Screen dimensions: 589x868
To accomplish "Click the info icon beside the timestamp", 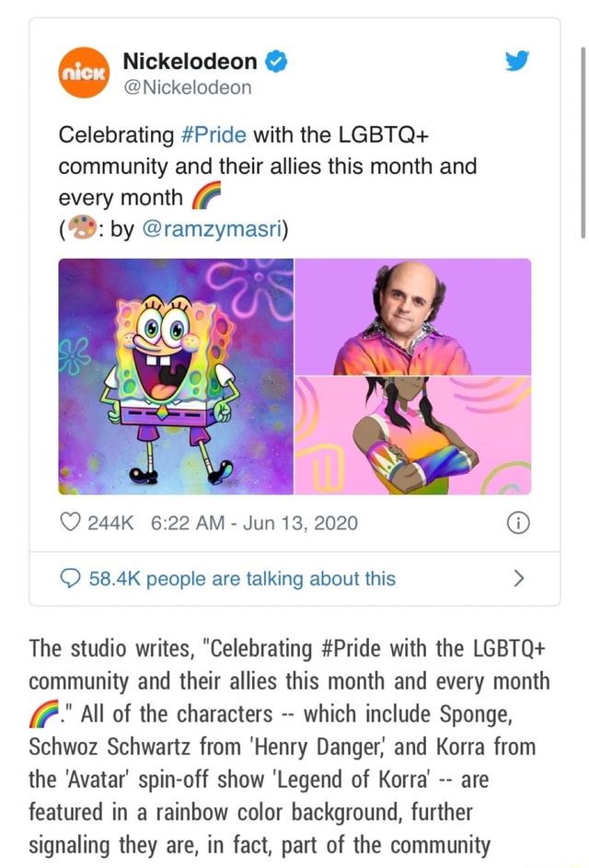I will 518,523.
